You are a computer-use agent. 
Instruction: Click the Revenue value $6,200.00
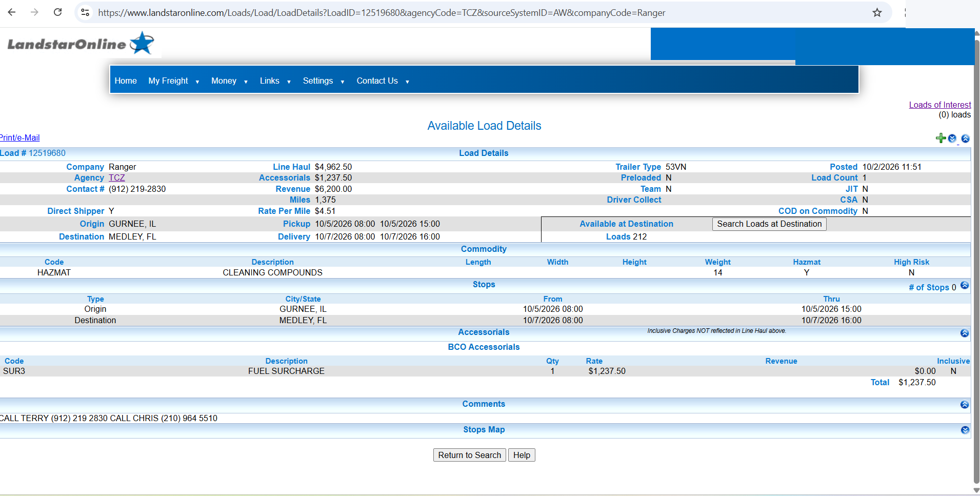tap(333, 189)
